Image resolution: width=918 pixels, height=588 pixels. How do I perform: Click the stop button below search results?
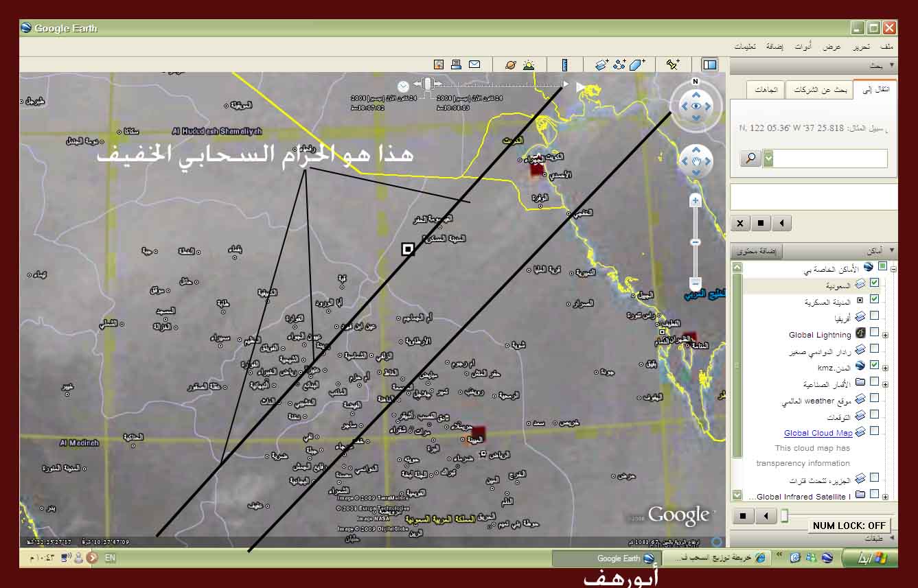point(761,223)
